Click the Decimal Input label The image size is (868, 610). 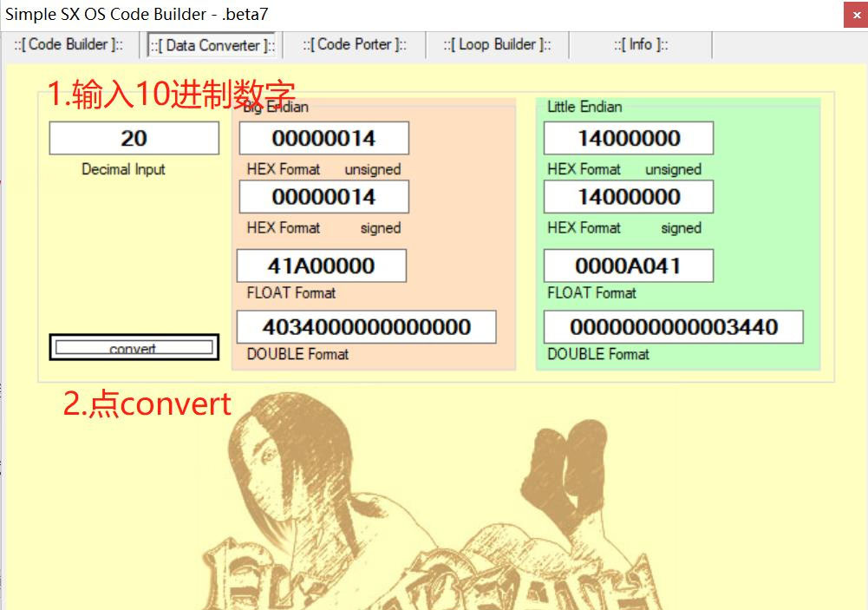123,169
